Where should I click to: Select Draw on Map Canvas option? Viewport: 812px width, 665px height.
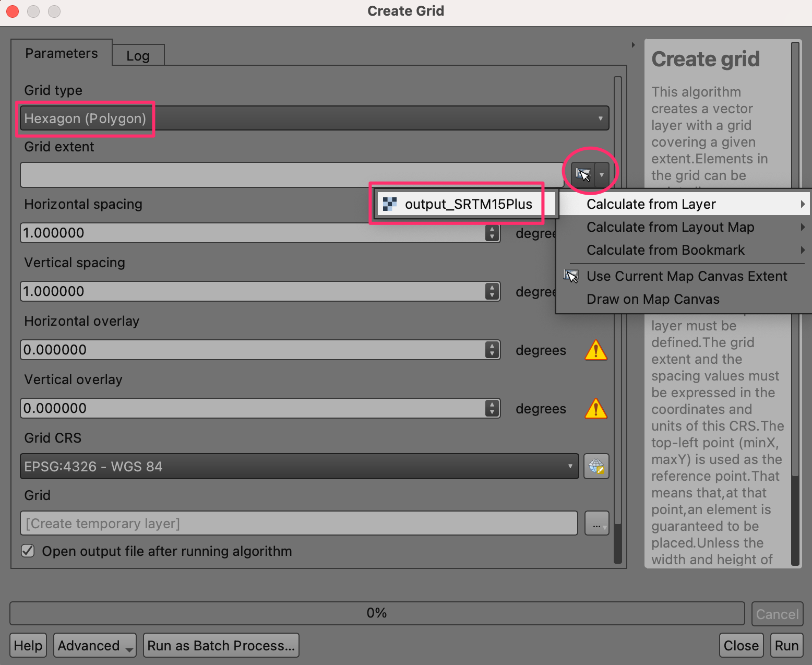click(653, 299)
